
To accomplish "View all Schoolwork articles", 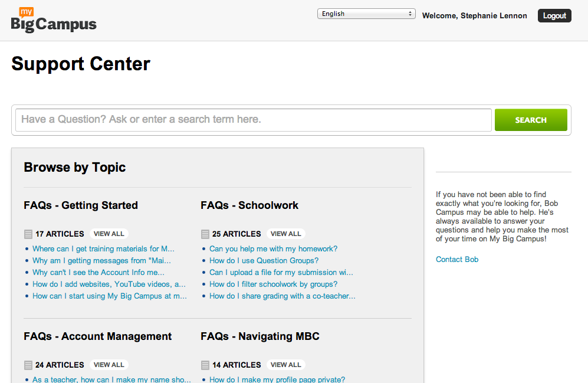I will 286,234.
